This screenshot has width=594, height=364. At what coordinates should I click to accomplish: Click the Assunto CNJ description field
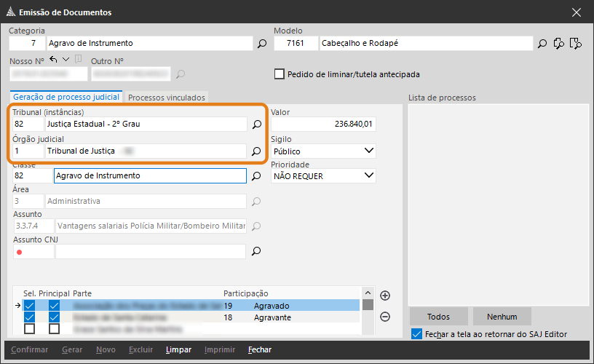click(151, 251)
